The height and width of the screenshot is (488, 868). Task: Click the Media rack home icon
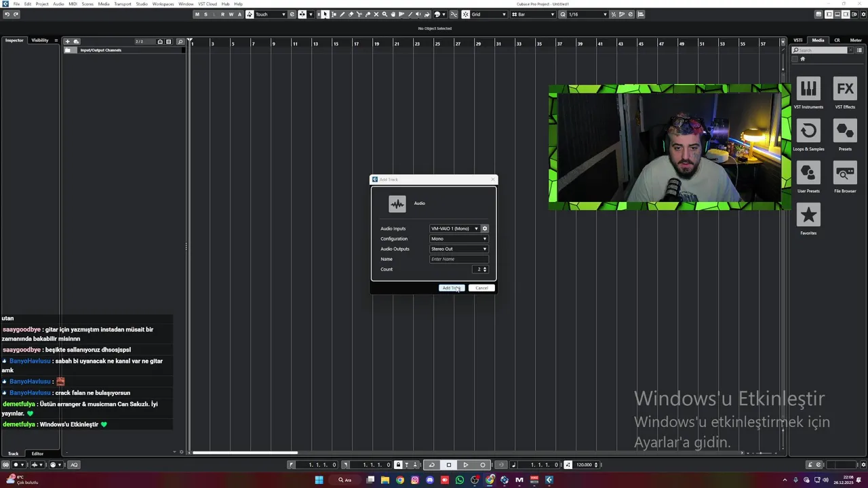[802, 59]
